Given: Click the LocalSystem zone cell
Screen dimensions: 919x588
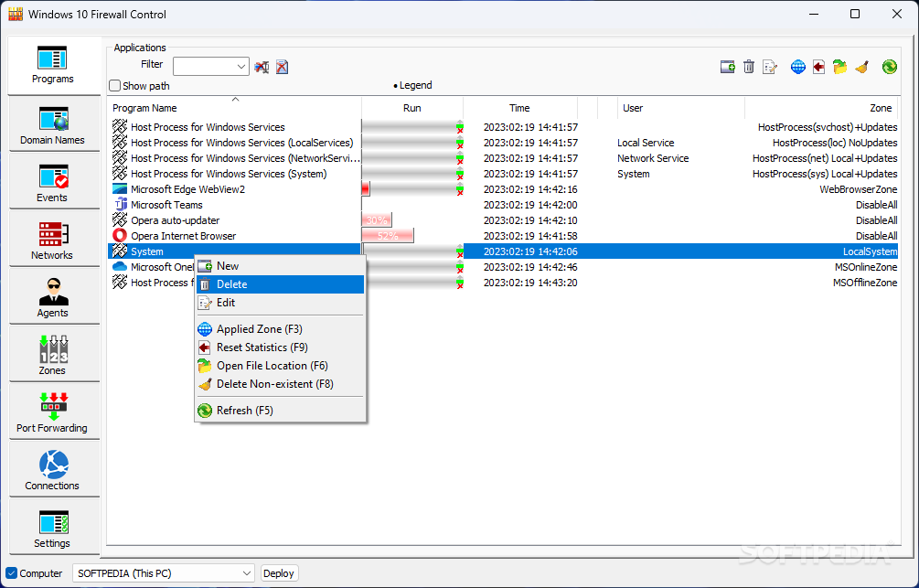Looking at the screenshot, I should click(870, 251).
